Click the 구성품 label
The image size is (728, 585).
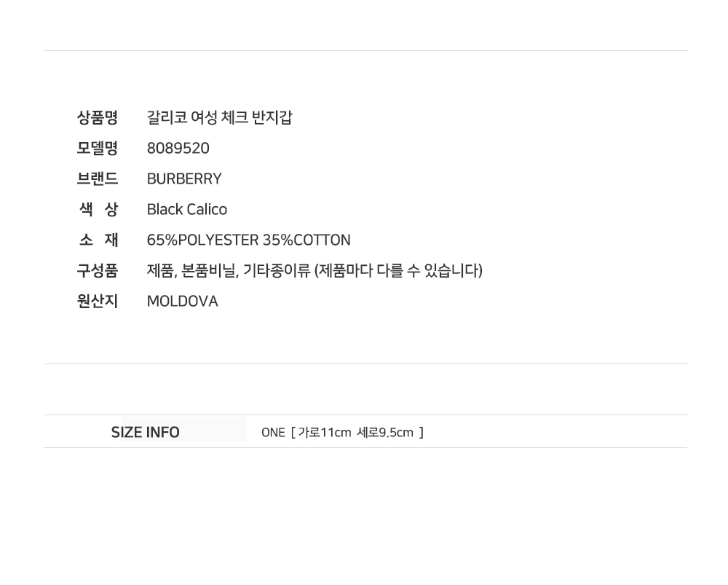[97, 270]
